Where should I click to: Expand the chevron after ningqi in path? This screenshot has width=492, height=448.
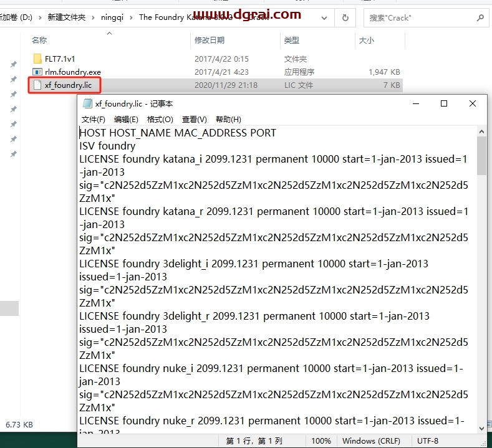[x=131, y=17]
